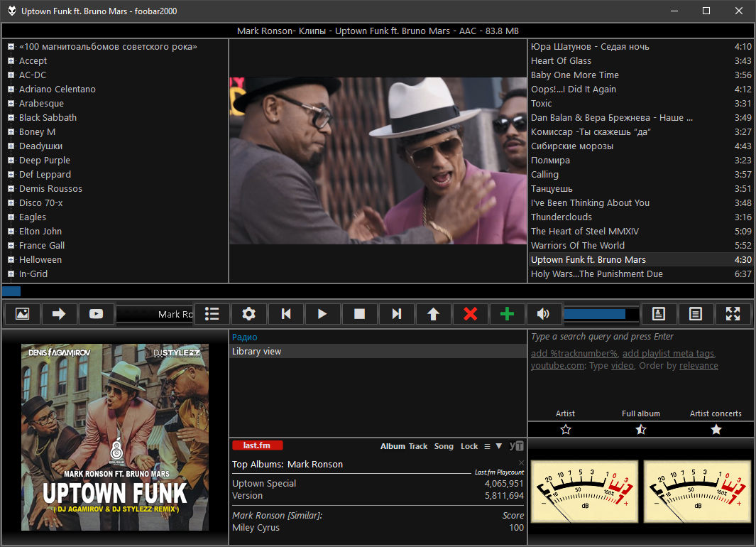Open settings with the gear icon
Viewport: 756px width, 547px height.
click(x=248, y=314)
